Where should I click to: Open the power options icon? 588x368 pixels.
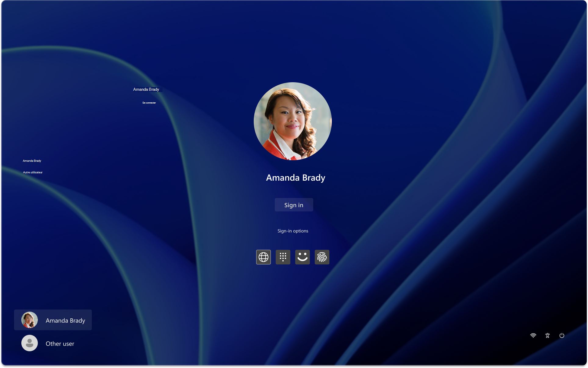click(x=562, y=335)
